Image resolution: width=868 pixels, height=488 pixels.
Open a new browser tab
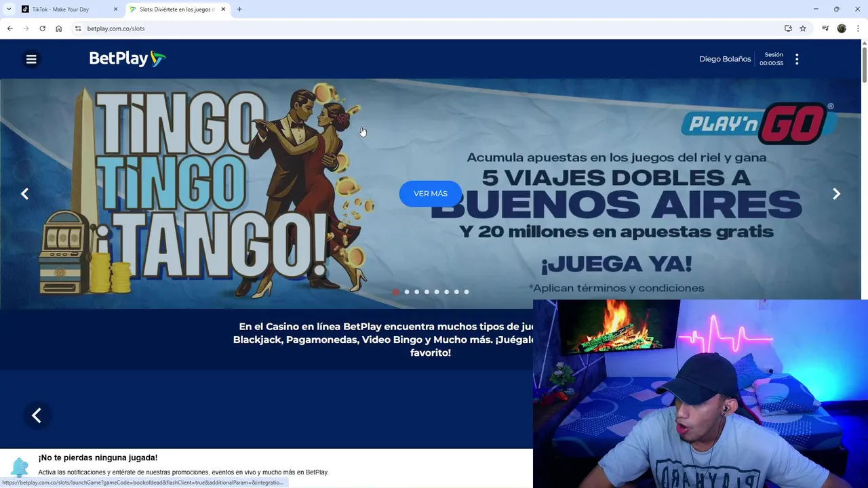pyautogui.click(x=239, y=9)
